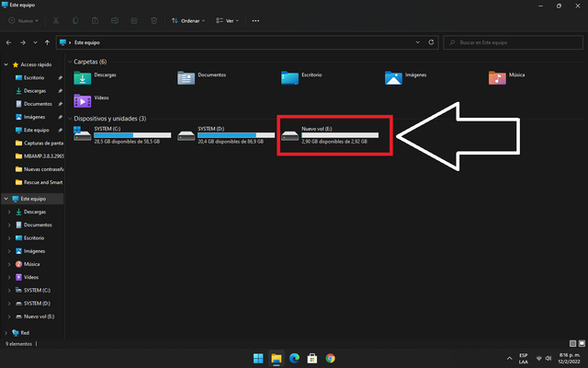
Task: Open network and volume quick settings
Action: [x=544, y=358]
